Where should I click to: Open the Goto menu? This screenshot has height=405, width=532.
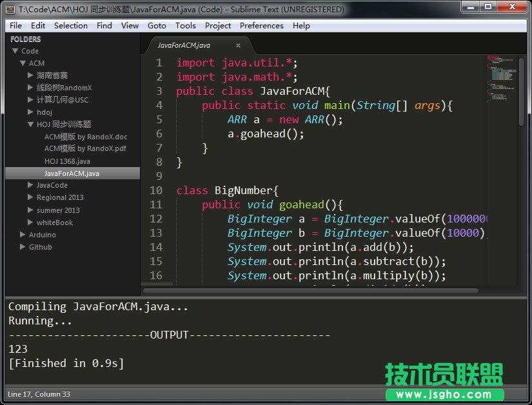tap(157, 25)
